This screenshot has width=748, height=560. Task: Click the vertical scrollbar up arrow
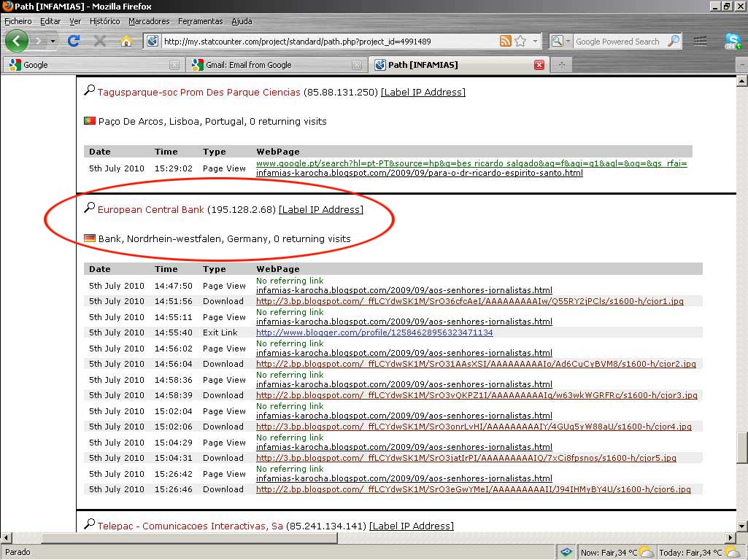(742, 81)
